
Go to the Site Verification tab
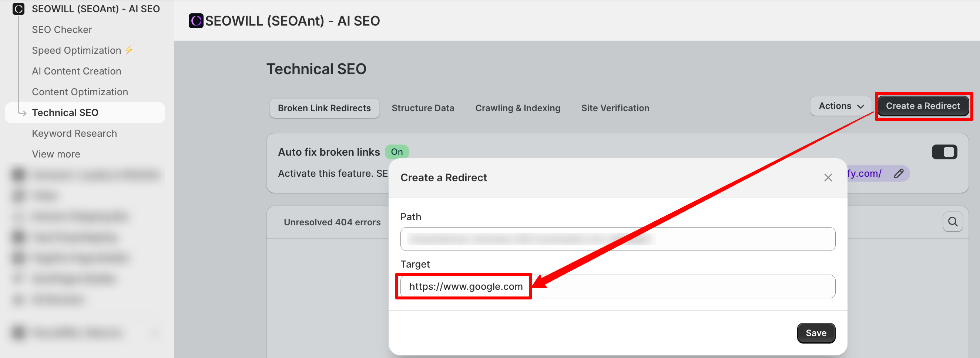point(615,108)
